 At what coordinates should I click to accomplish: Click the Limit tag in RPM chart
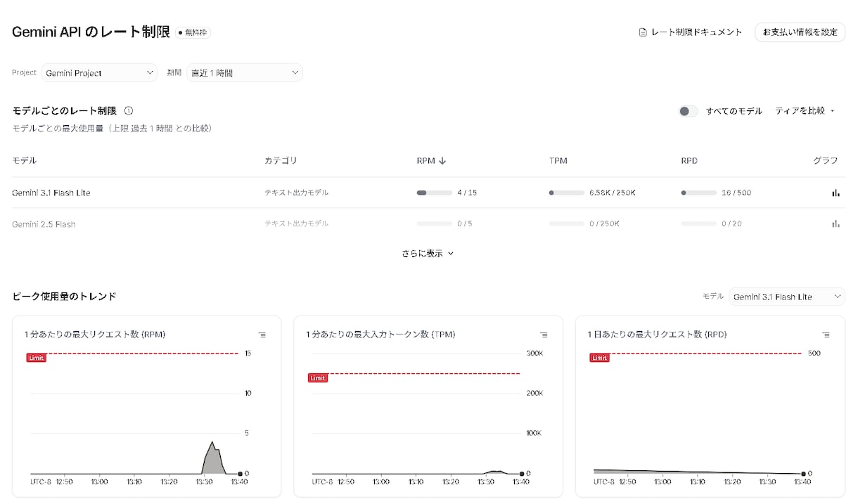click(x=37, y=358)
